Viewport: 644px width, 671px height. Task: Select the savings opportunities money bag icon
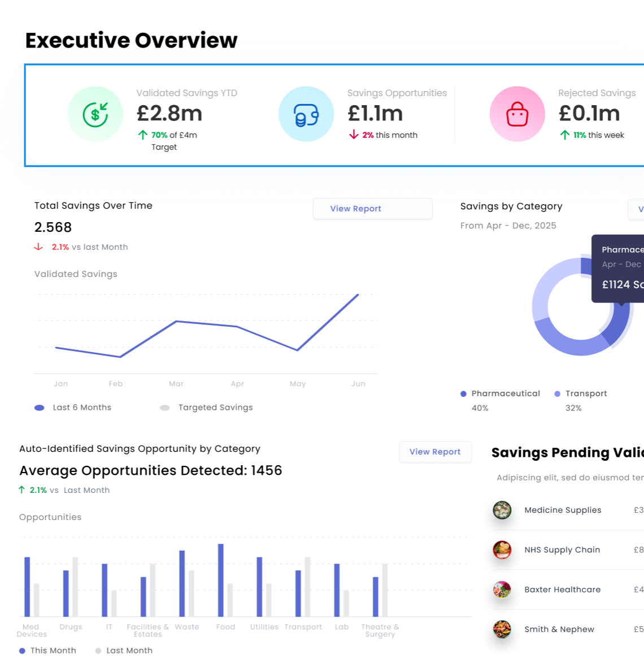[306, 113]
